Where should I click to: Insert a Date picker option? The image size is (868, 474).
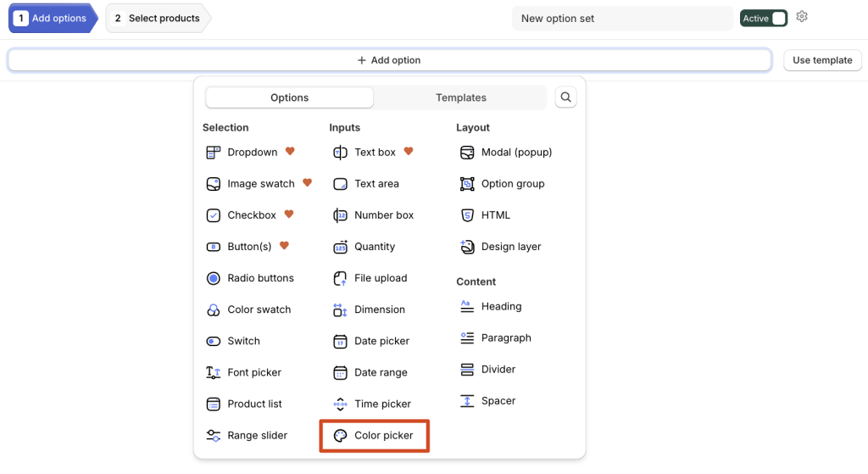pyautogui.click(x=371, y=341)
